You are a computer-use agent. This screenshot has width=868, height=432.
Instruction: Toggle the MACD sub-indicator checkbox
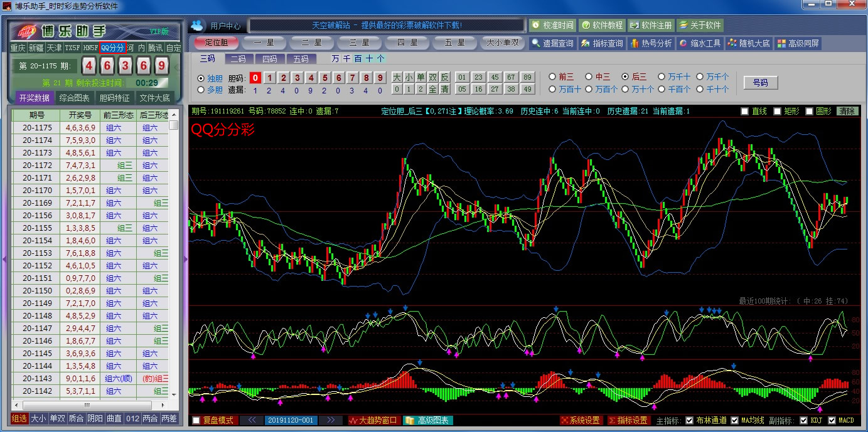click(832, 420)
